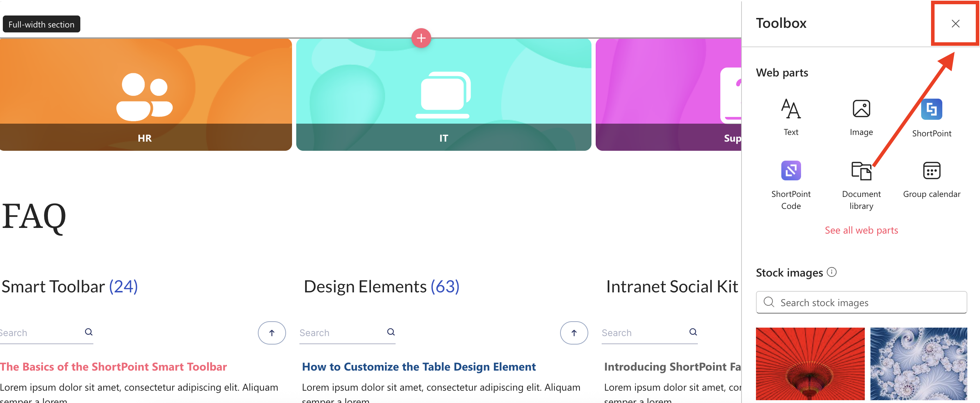This screenshot has width=980, height=403.
Task: Select the blue fractal stock image
Action: (x=918, y=364)
